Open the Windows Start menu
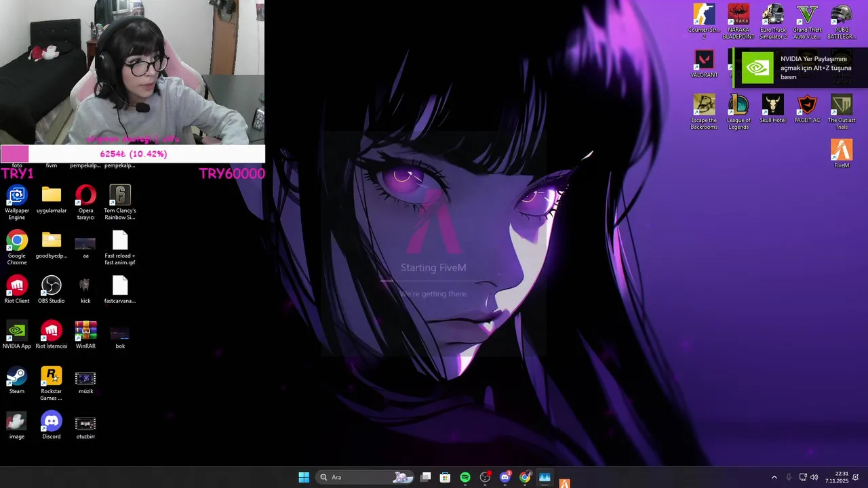This screenshot has height=488, width=868. [x=304, y=477]
